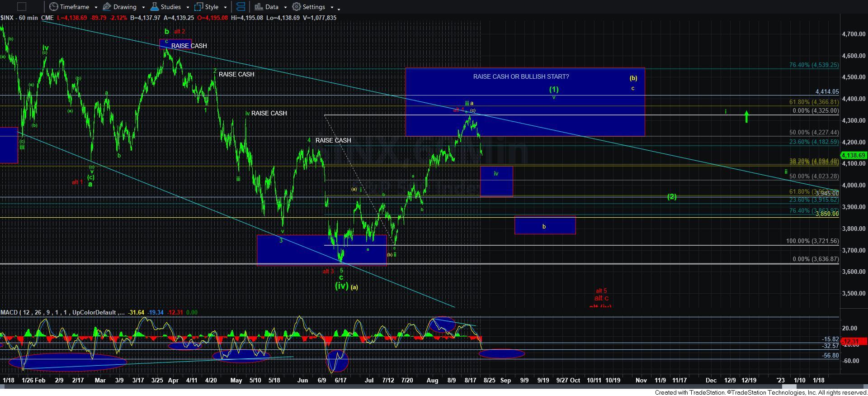Open the Studies menu label

tap(171, 7)
